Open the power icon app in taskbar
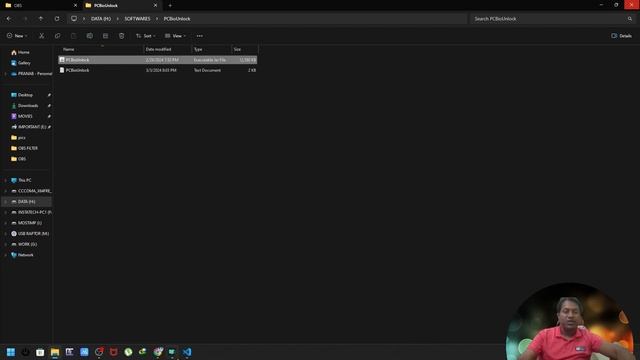The image size is (640, 360). tap(25, 352)
